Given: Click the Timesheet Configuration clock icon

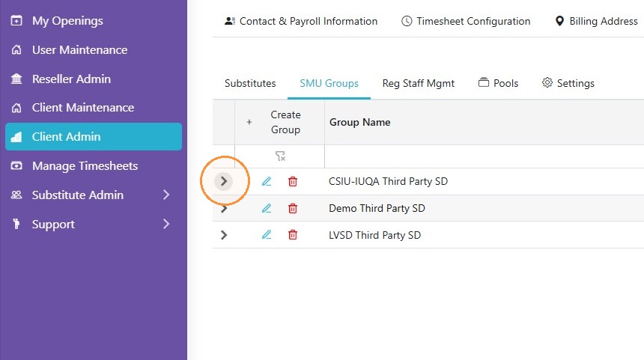Looking at the screenshot, I should coord(407,21).
